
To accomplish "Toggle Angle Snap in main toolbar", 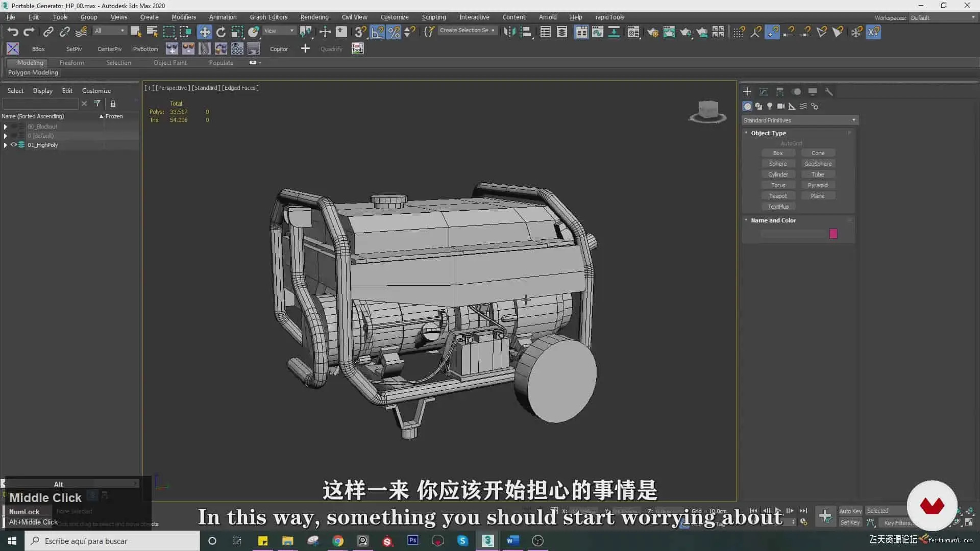I will (377, 32).
